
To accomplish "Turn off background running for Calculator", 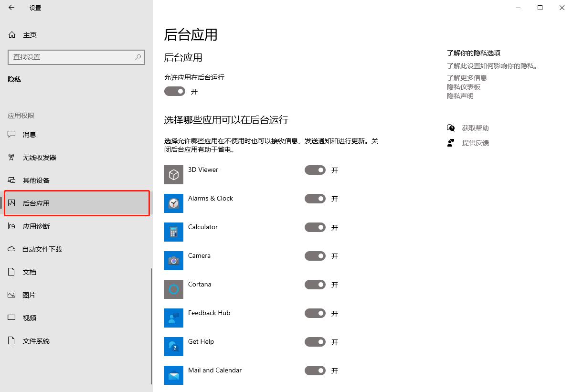I will click(315, 227).
